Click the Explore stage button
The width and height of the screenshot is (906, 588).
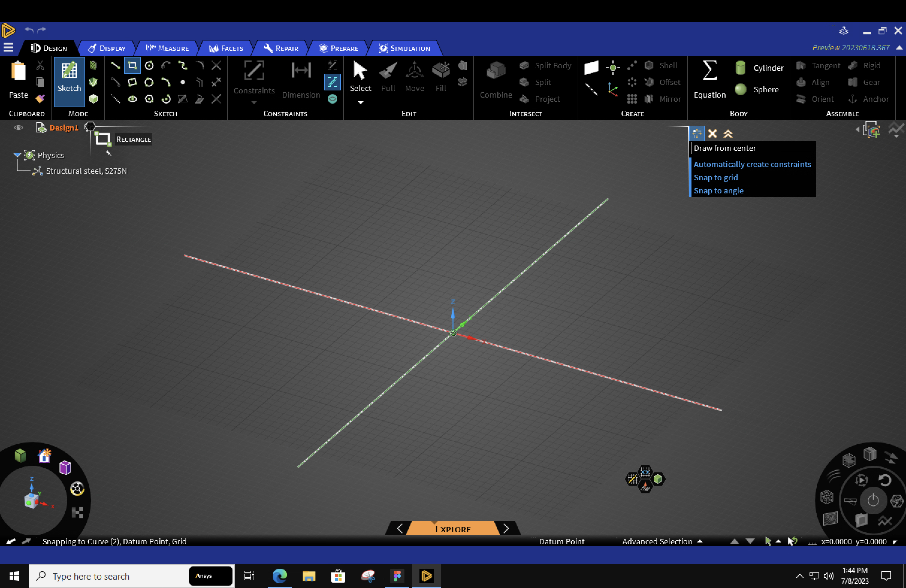[x=453, y=529]
